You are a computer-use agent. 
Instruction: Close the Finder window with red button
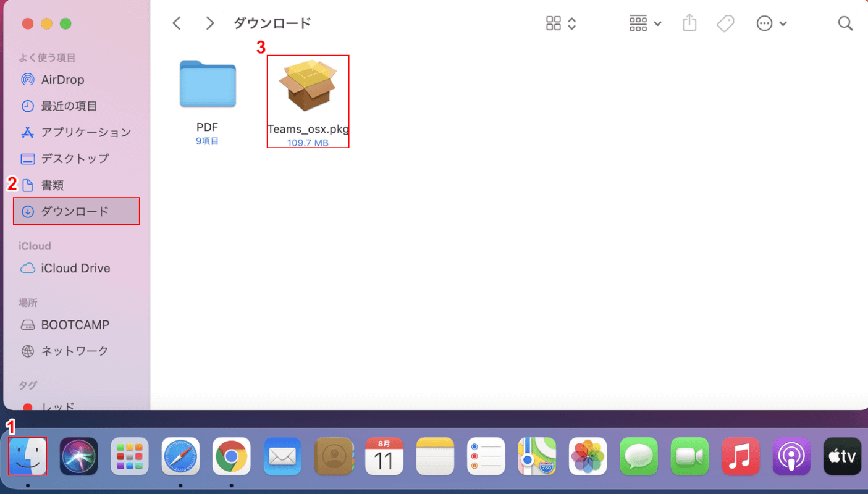pyautogui.click(x=27, y=24)
